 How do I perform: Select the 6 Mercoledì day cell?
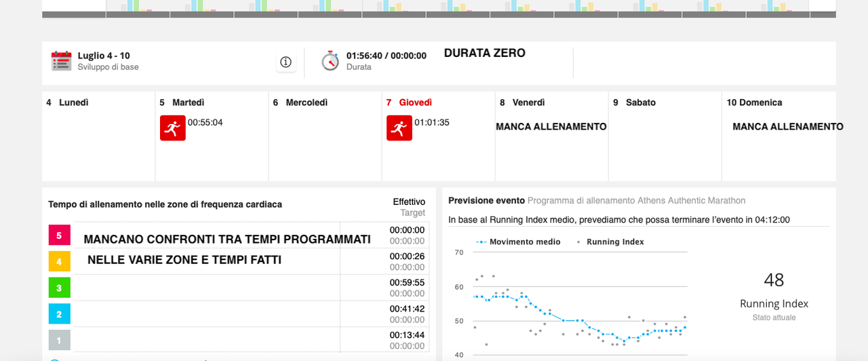click(x=325, y=136)
